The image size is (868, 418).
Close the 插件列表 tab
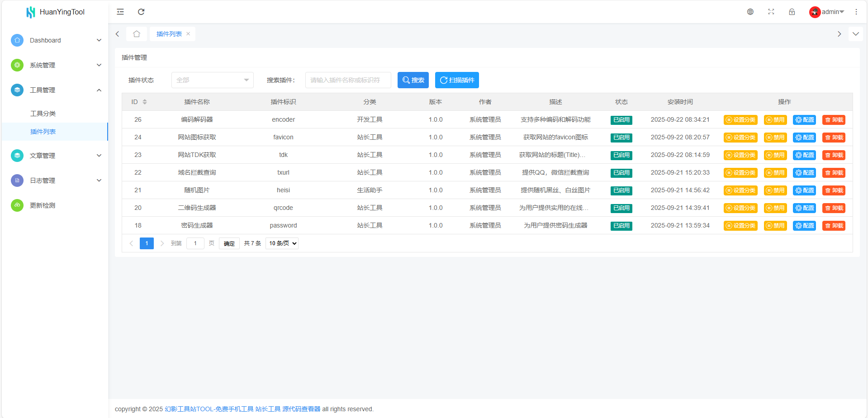188,34
